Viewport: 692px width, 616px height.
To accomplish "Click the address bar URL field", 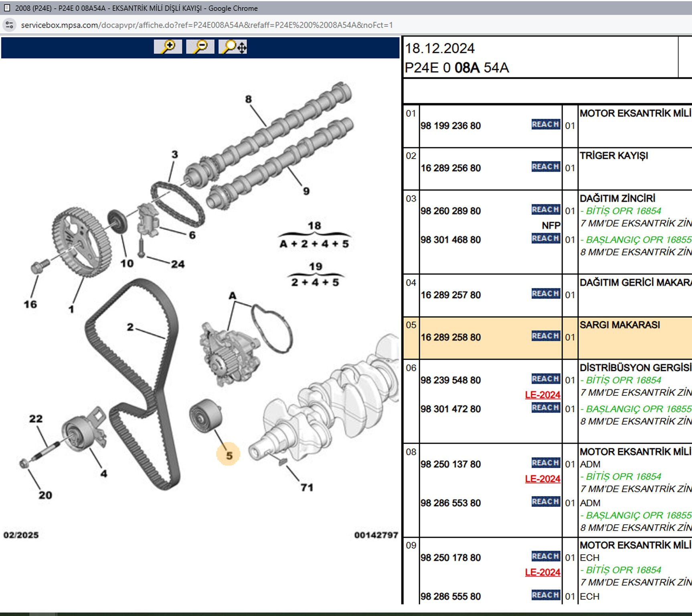I will tap(206, 25).
